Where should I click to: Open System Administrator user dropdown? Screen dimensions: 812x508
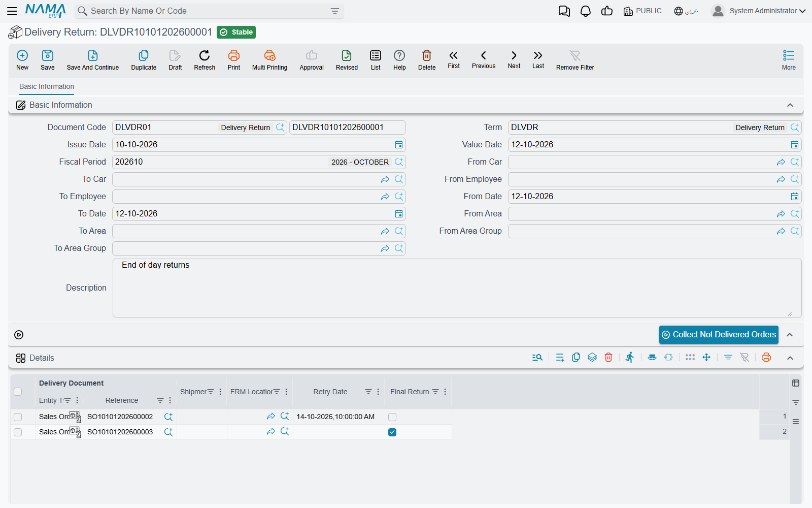(759, 11)
